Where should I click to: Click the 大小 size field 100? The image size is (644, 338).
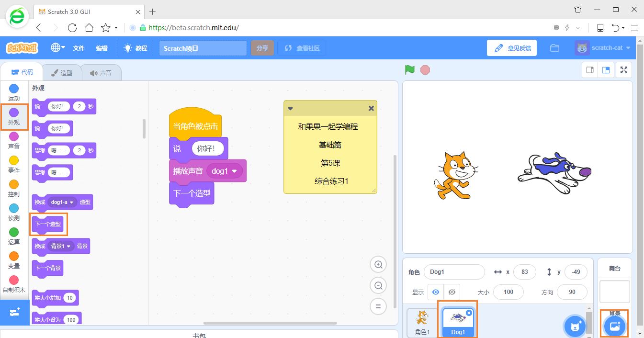coord(508,292)
